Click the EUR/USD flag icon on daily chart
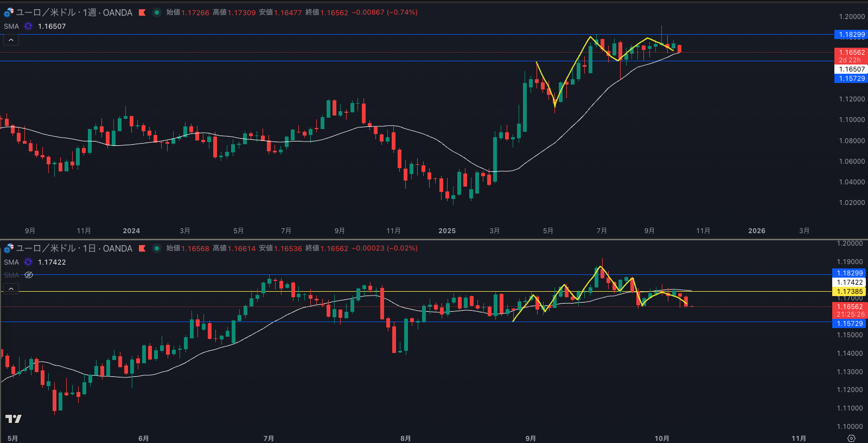The image size is (868, 443). coord(9,248)
